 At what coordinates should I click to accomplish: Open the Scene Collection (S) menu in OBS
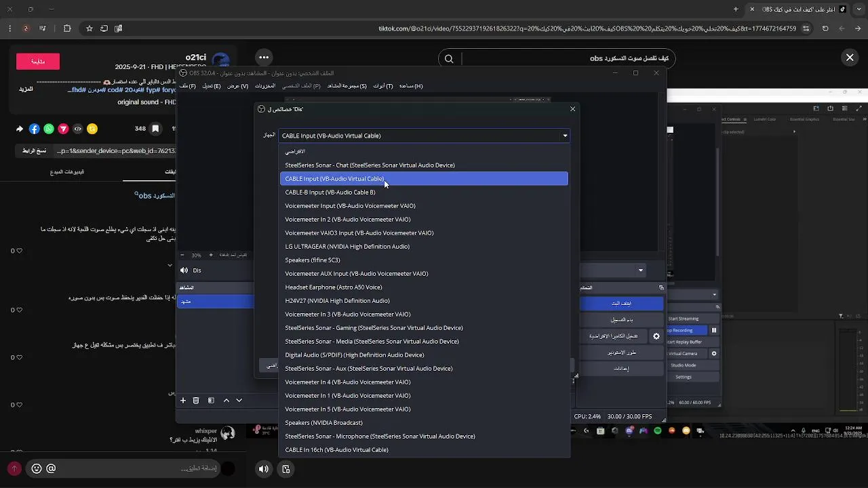[347, 86]
